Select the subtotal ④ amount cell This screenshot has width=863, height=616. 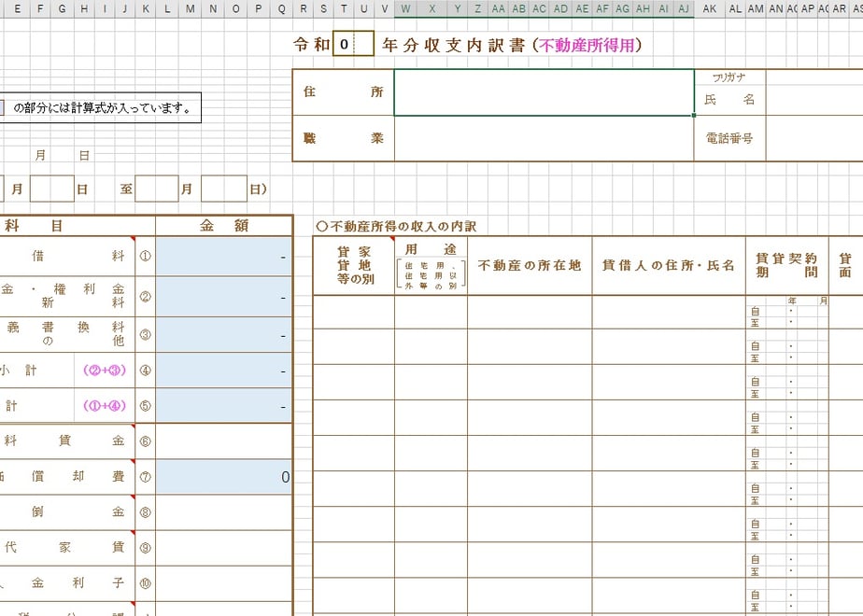(223, 371)
